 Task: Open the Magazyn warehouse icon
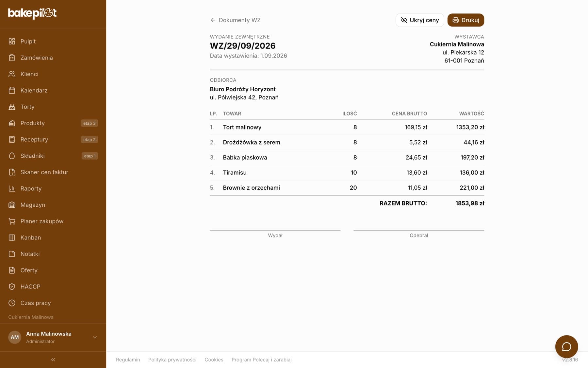pos(12,205)
